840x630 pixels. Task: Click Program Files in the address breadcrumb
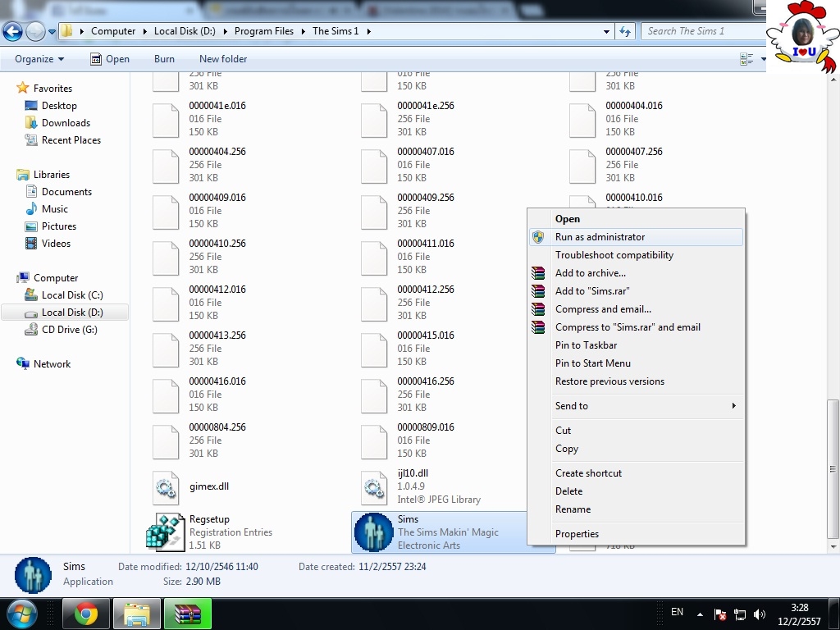[264, 31]
